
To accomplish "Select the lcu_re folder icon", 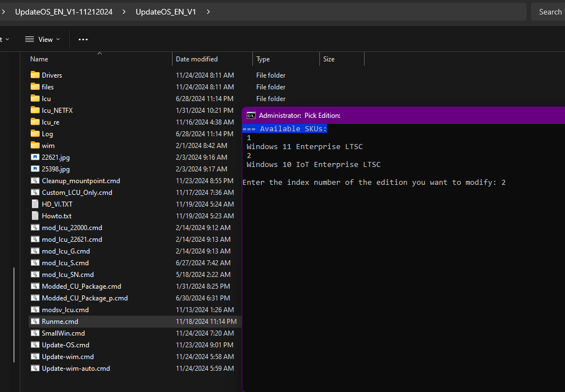I will (35, 122).
